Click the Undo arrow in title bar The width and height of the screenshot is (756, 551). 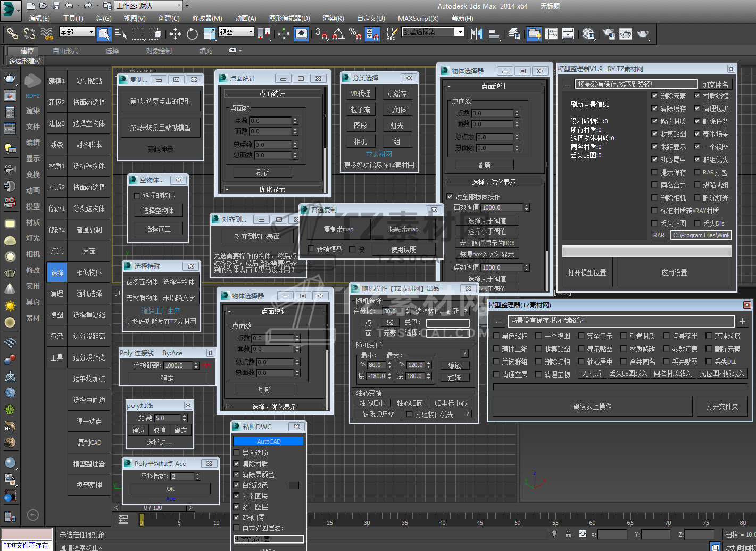coord(69,6)
